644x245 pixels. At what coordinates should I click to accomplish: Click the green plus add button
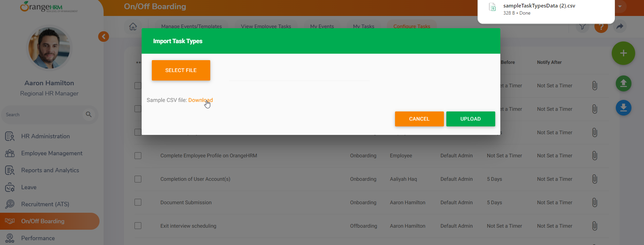tap(623, 53)
